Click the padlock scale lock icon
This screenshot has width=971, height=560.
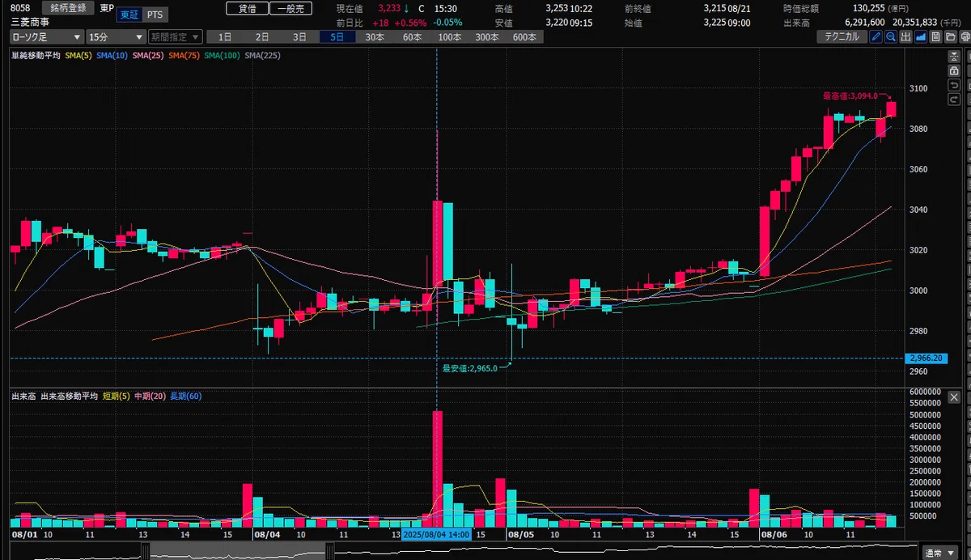click(954, 70)
